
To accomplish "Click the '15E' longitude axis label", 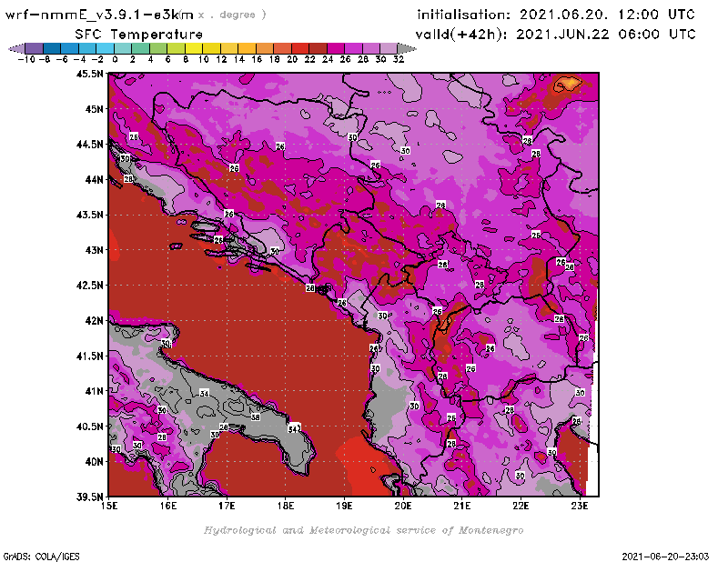I will [x=109, y=506].
